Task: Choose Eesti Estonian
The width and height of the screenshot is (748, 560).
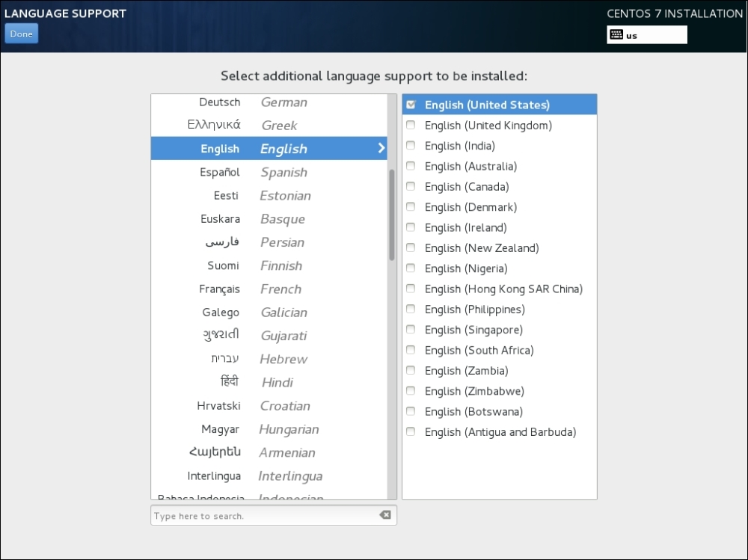Action: point(269,195)
